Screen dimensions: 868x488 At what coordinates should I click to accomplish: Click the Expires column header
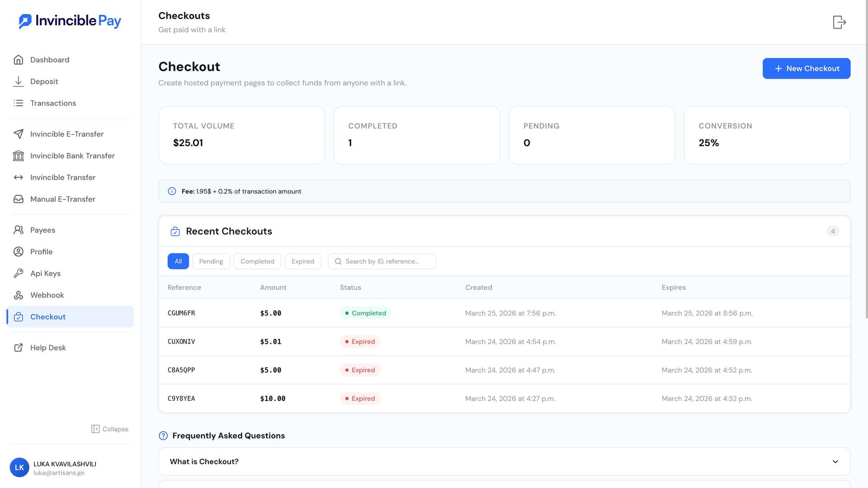674,287
